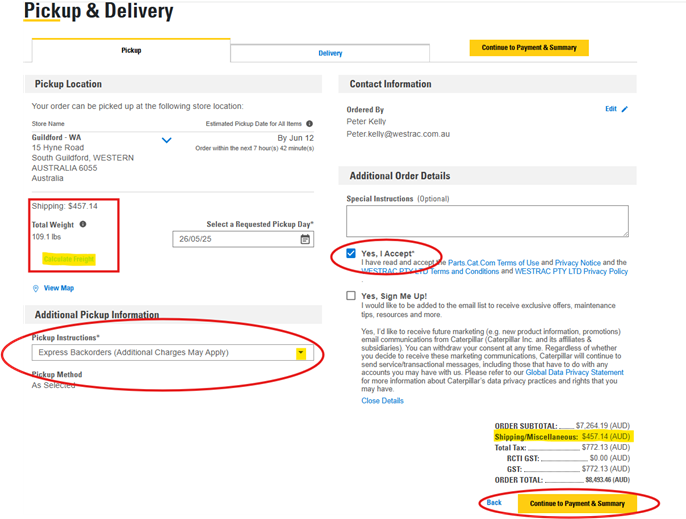Click inside the Special Instructions text box
Image resolution: width=686 pixels, height=519 pixels.
(x=487, y=221)
